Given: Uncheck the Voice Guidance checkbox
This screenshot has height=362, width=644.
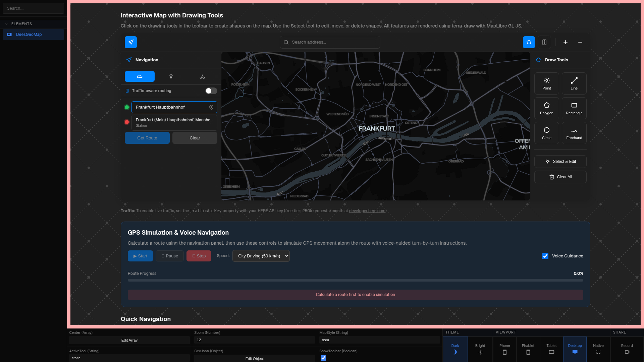Looking at the screenshot, I should [545, 256].
